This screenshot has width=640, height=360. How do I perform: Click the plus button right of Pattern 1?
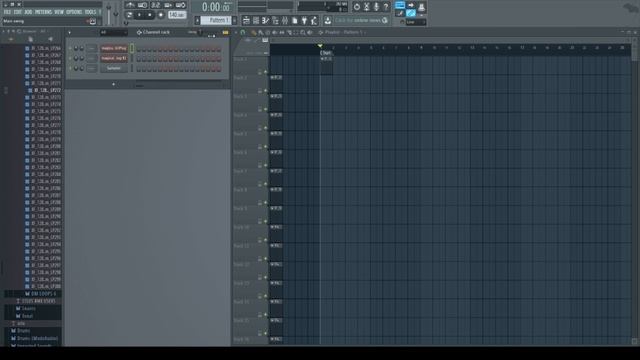(234, 20)
